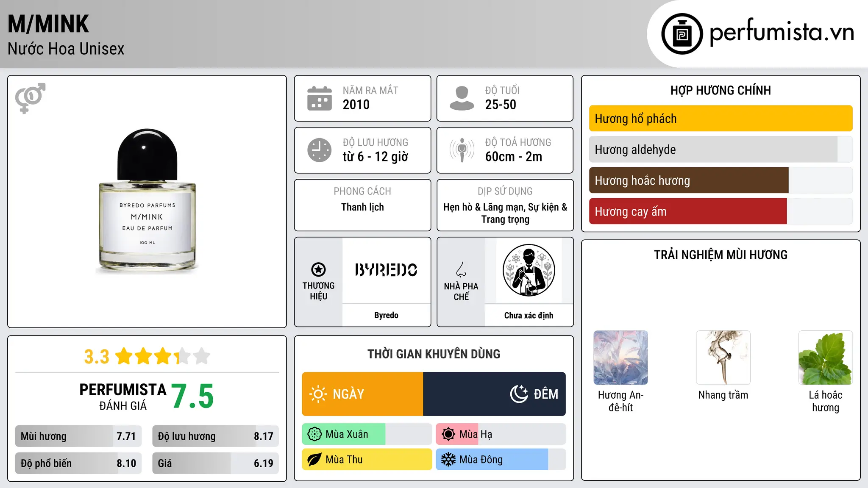Click the M/MINK title heading
The height and width of the screenshot is (488, 868).
pos(48,24)
